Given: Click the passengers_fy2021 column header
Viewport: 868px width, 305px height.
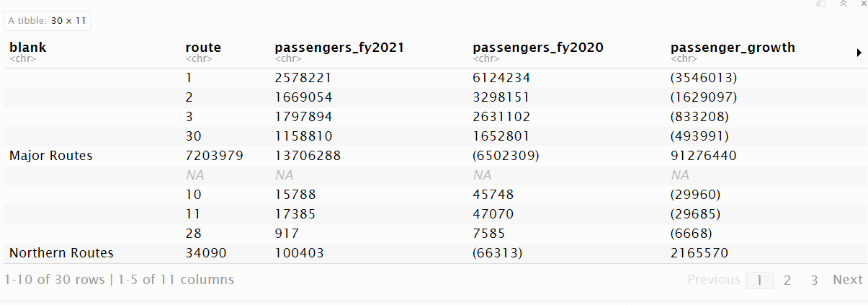Looking at the screenshot, I should (339, 48).
